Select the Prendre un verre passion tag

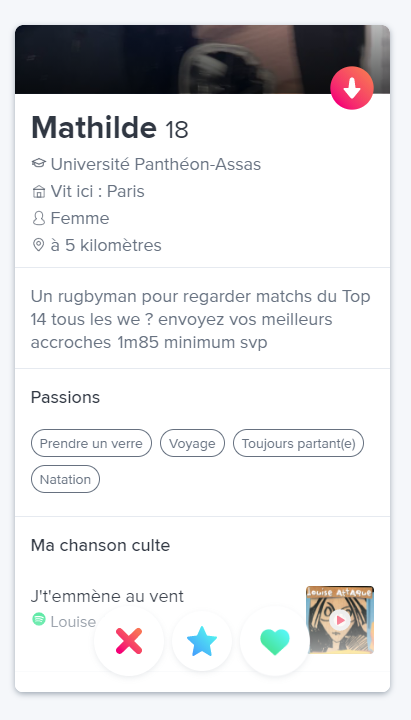[91, 443]
